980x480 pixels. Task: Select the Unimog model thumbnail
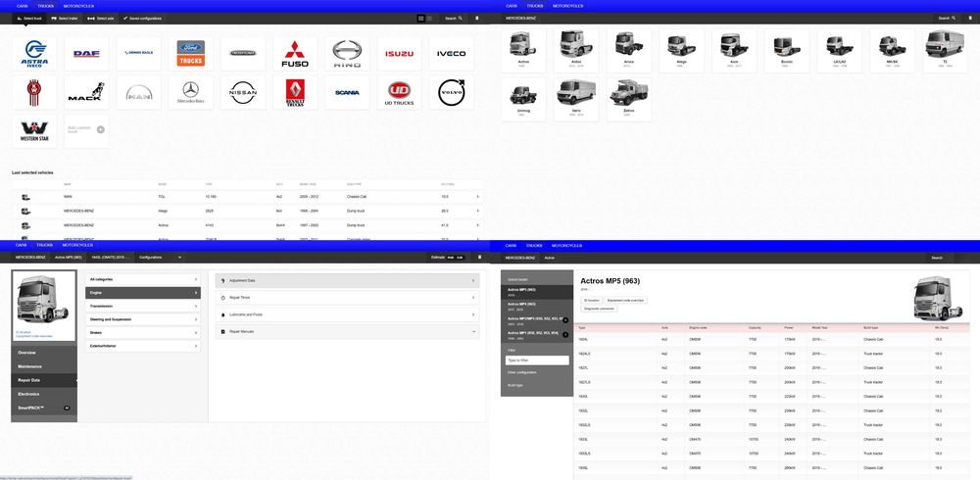(523, 99)
